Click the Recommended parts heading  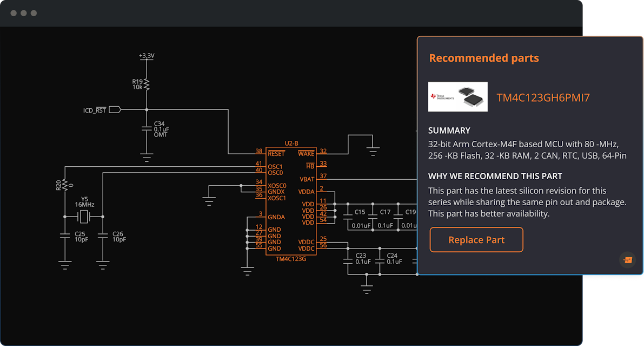[x=483, y=58]
